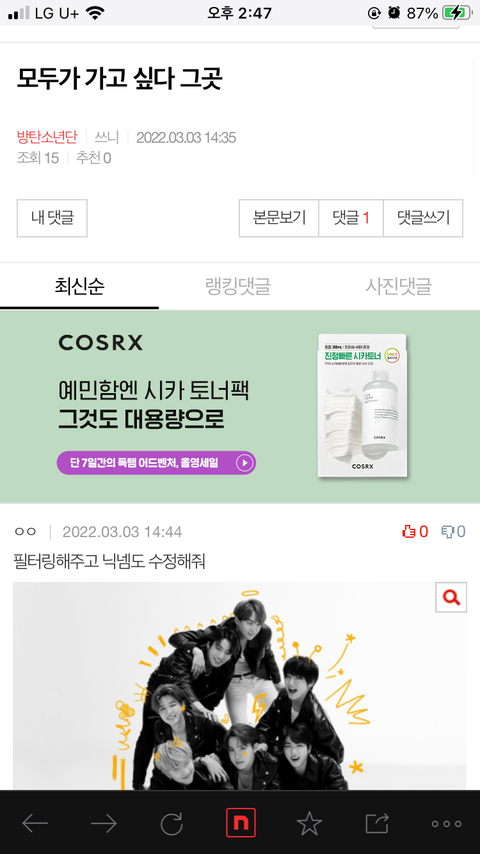Click the 본문보기 button
Screen dimensions: 480x854
click(279, 218)
